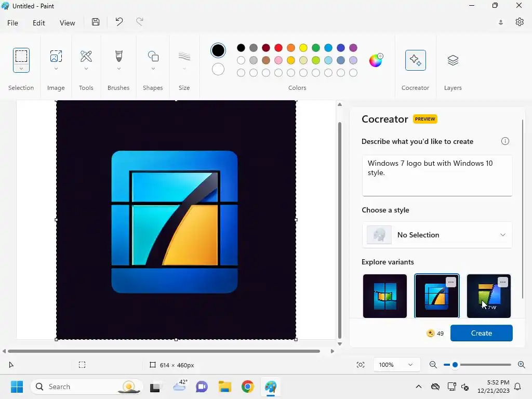Click the zoom out magnifier
532x399 pixels.
[433, 365]
